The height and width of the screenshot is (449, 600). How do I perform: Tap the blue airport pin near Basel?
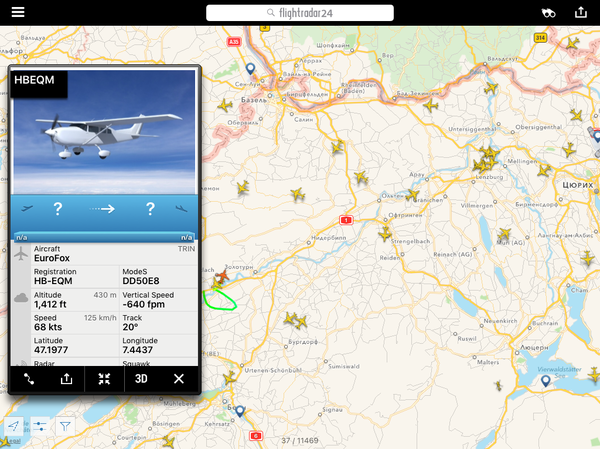pyautogui.click(x=250, y=69)
